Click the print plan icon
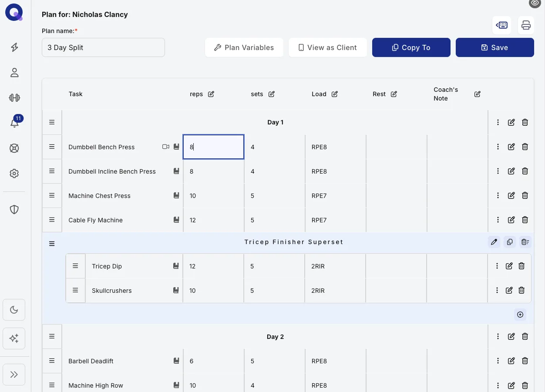The image size is (545, 392). [526, 25]
